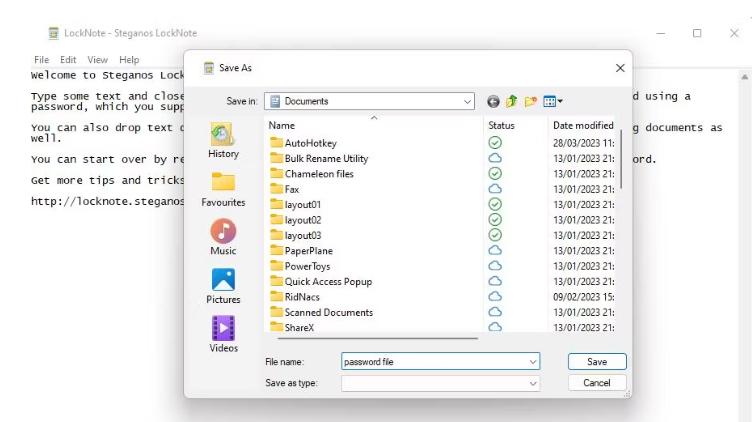
Task: Open the Videos folder shortcut
Action: [223, 334]
